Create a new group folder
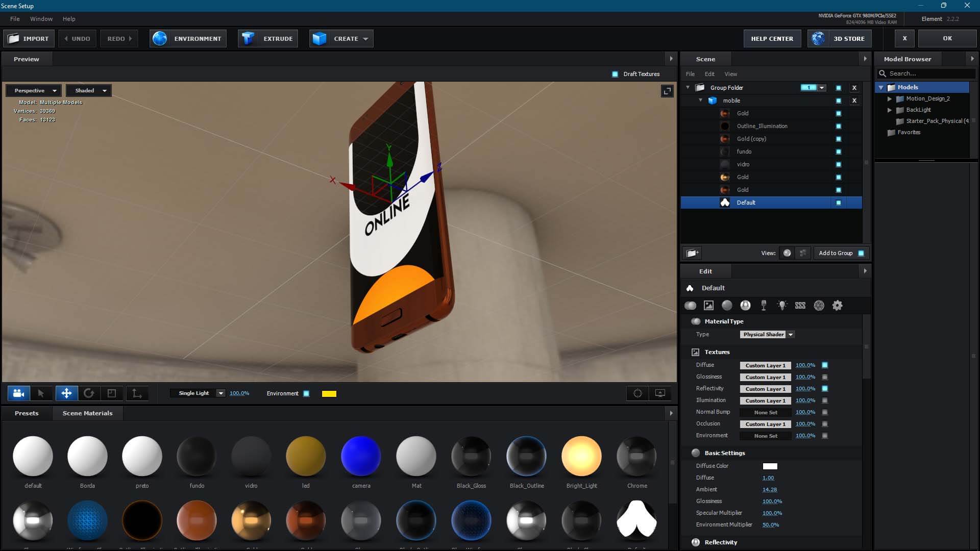The image size is (980, 551). point(692,253)
